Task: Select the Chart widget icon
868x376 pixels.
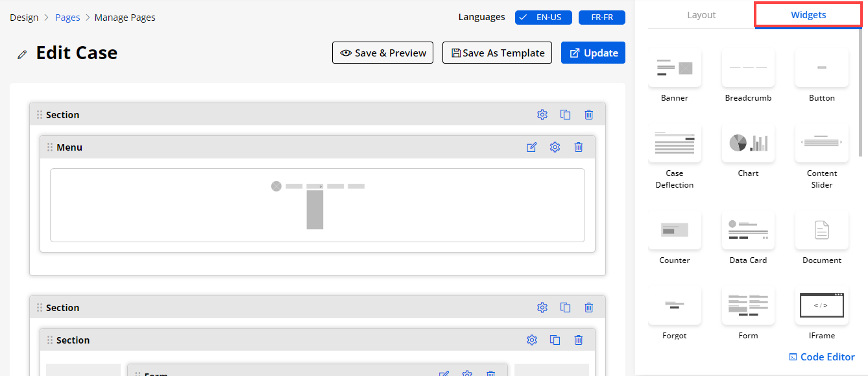Action: pos(748,143)
